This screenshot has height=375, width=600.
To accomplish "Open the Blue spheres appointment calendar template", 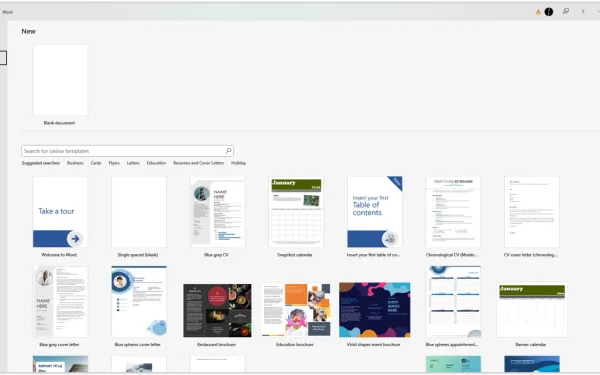I will click(453, 302).
